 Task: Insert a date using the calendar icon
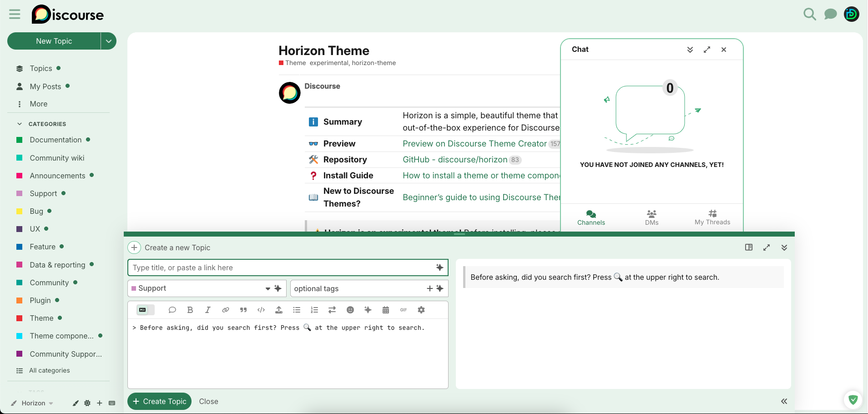point(385,310)
